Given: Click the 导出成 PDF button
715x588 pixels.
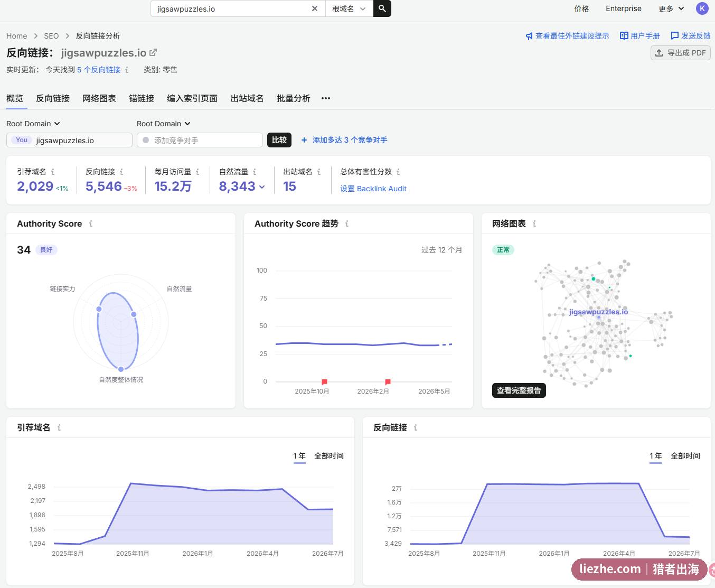Looking at the screenshot, I should point(680,53).
